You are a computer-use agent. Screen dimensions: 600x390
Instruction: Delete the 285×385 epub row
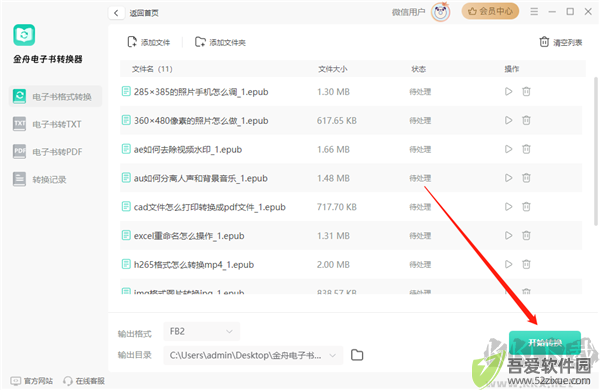pyautogui.click(x=527, y=91)
